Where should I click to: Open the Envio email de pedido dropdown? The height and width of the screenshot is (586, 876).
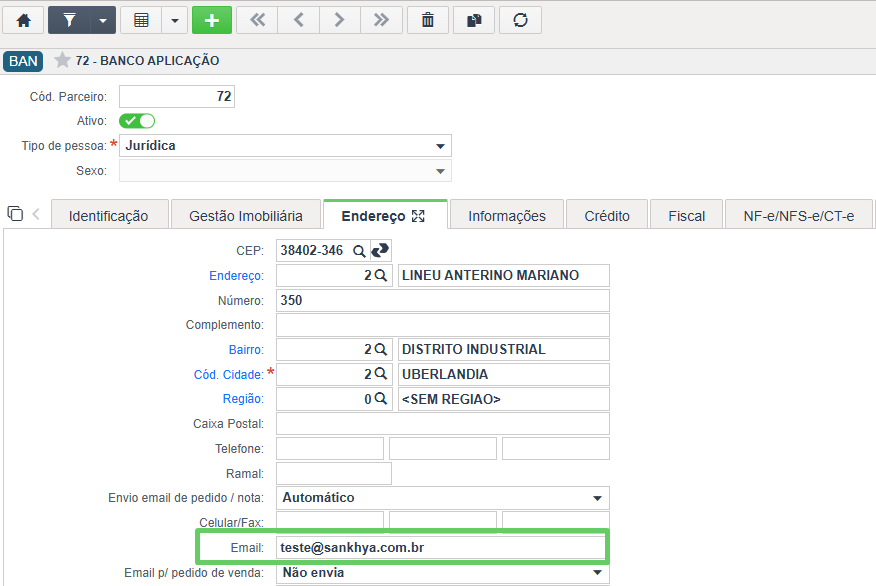tap(597, 498)
